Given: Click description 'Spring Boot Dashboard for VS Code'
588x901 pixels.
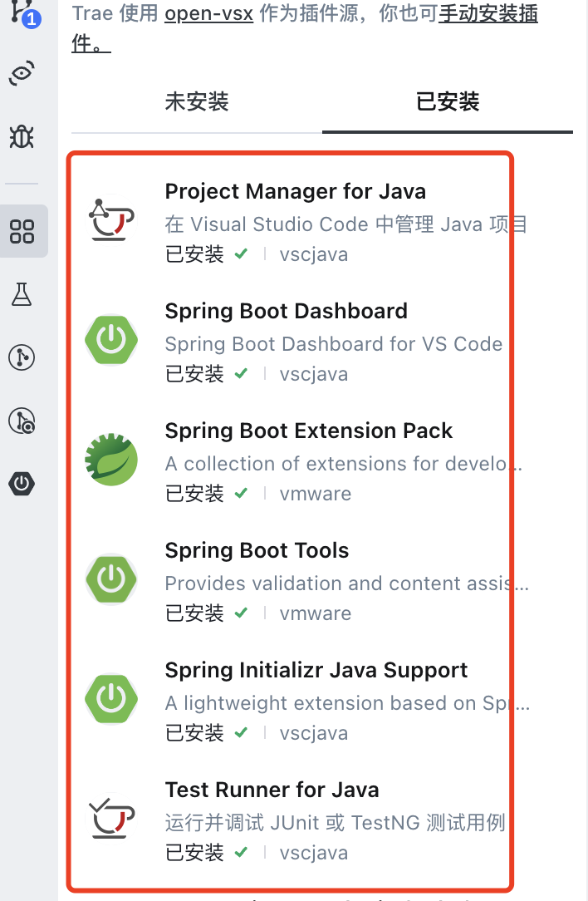Looking at the screenshot, I should point(334,343).
